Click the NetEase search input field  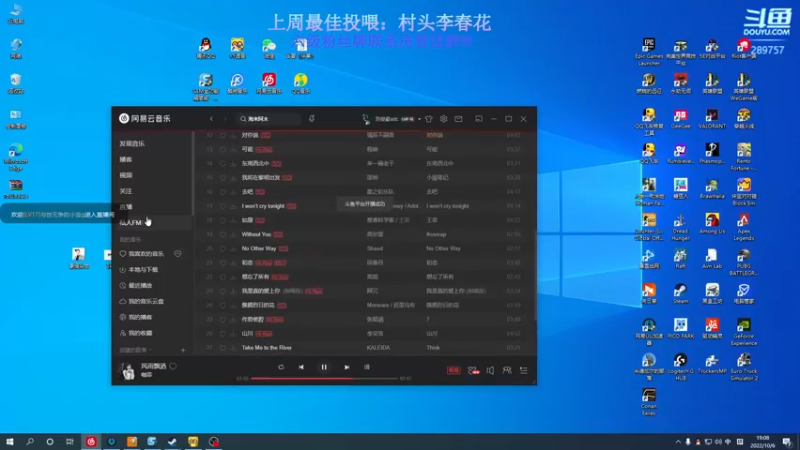tap(268, 119)
